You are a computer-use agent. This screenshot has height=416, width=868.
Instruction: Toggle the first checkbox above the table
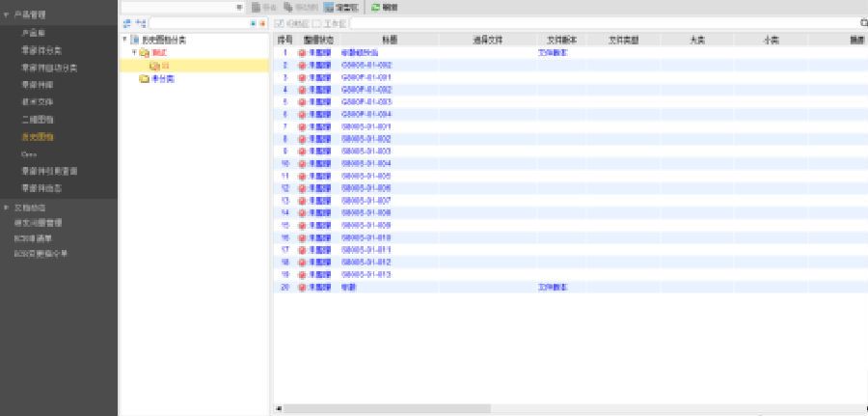click(279, 22)
